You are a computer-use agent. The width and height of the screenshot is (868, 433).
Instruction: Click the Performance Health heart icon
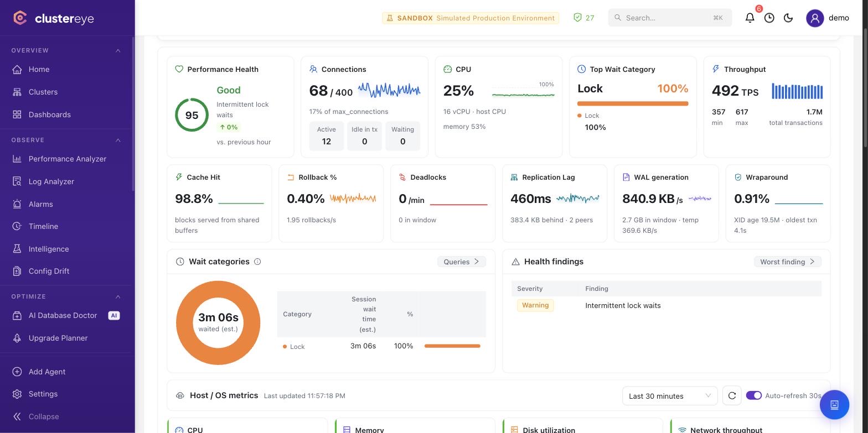(x=179, y=69)
